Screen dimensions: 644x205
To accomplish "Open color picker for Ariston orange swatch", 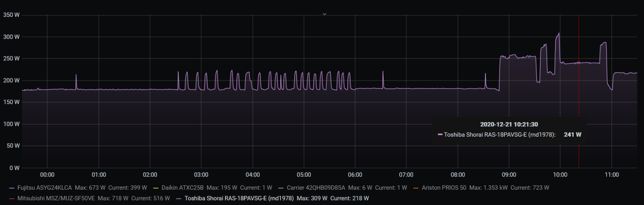I will click(x=416, y=188).
